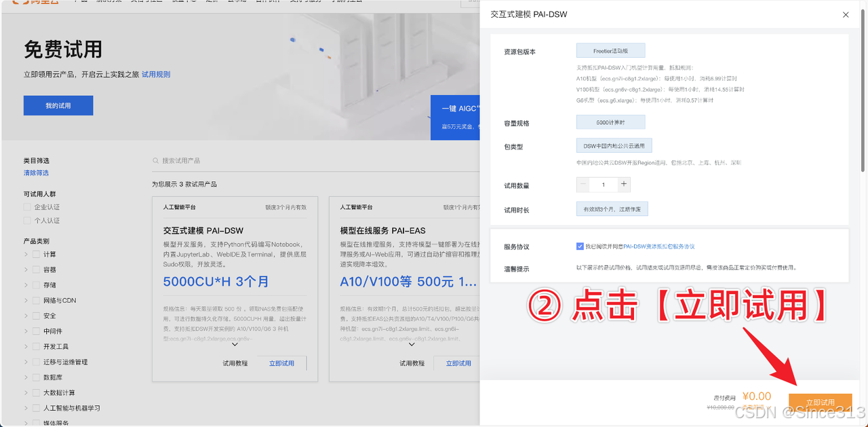The image size is (868, 427).
Task: Select the DSW中国内地公共云通用 package type
Action: click(614, 146)
